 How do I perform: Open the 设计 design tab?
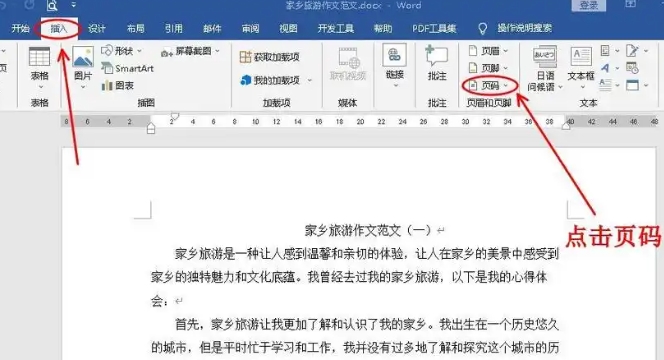(97, 28)
